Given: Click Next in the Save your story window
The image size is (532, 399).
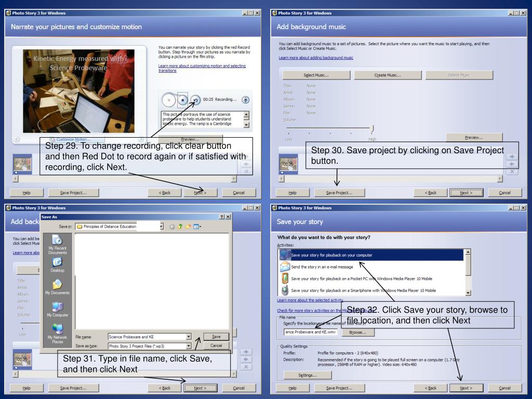Looking at the screenshot, I should [x=466, y=388].
